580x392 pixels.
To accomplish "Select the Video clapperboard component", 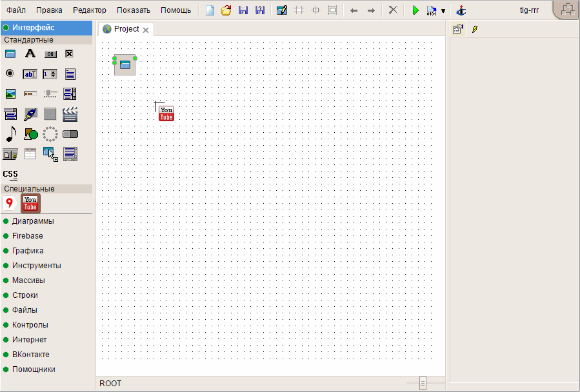I will [x=70, y=114].
